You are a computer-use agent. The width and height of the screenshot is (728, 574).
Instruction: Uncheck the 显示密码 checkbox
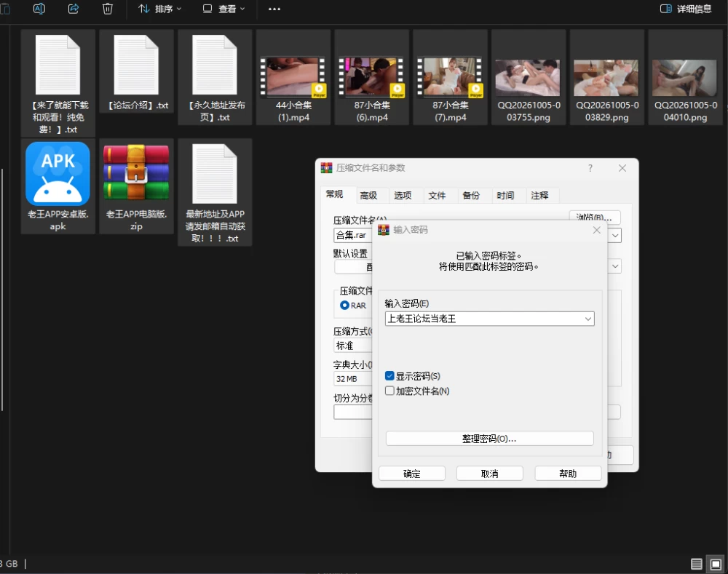coord(389,376)
